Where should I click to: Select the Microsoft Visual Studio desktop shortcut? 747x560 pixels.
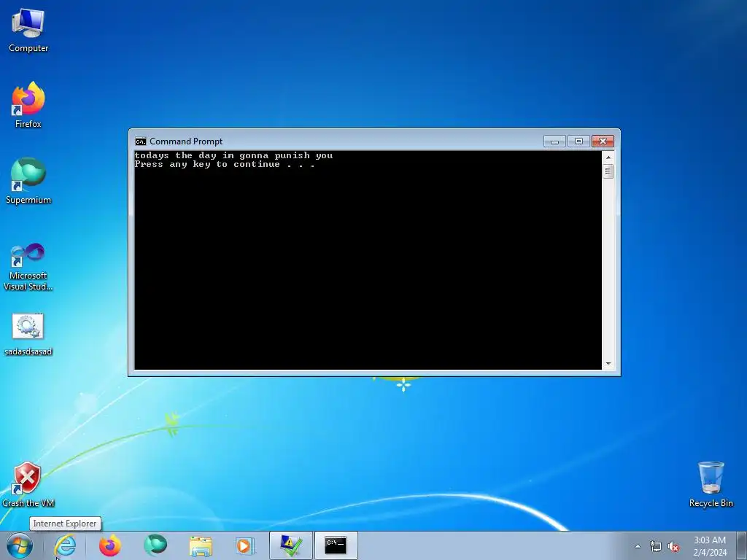pyautogui.click(x=28, y=267)
